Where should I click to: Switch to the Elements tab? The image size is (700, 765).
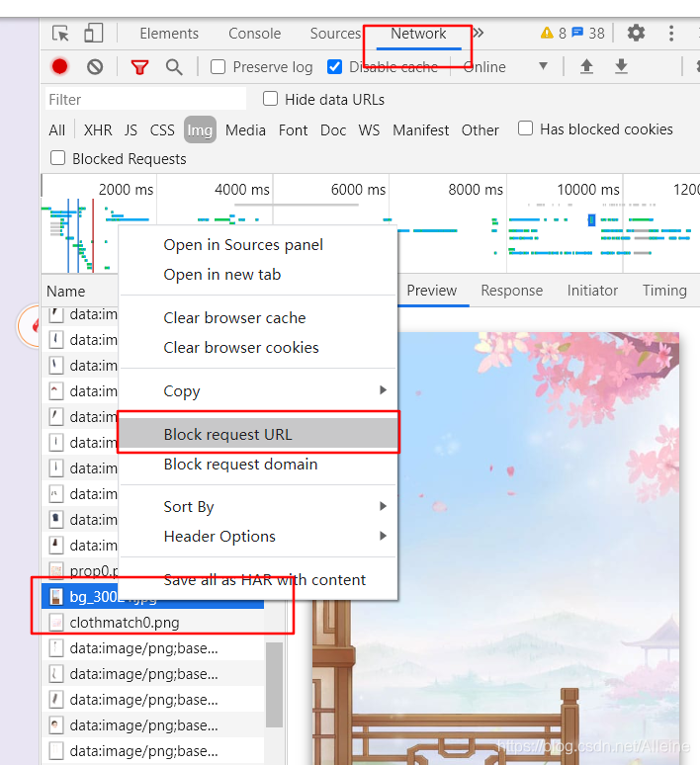[169, 34]
